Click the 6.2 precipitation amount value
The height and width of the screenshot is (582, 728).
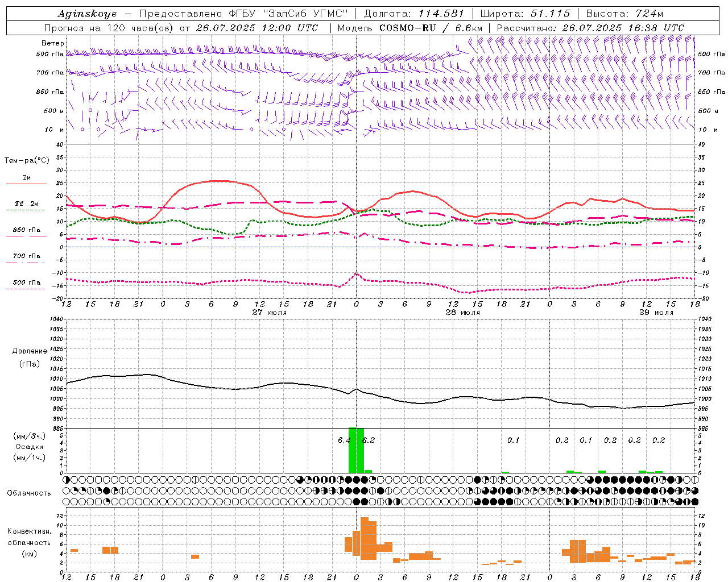pos(369,440)
